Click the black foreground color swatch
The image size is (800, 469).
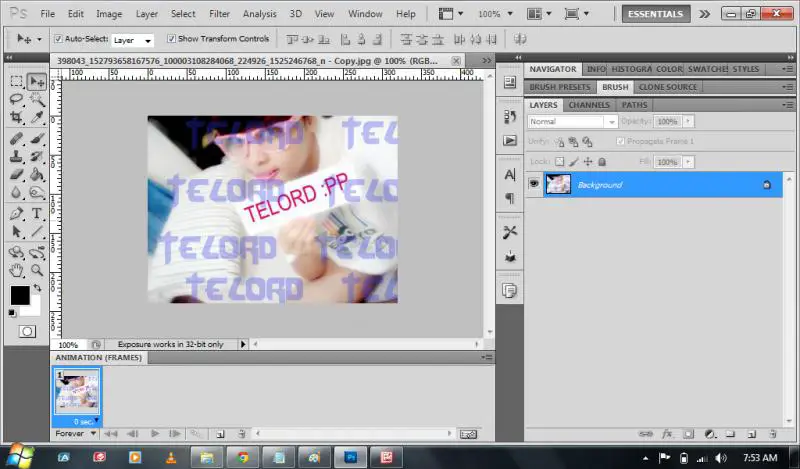tap(20, 295)
